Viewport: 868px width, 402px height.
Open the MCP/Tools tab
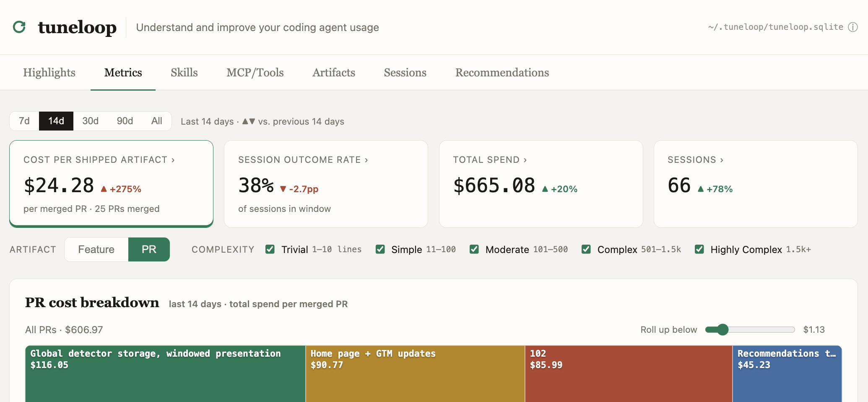[255, 73]
